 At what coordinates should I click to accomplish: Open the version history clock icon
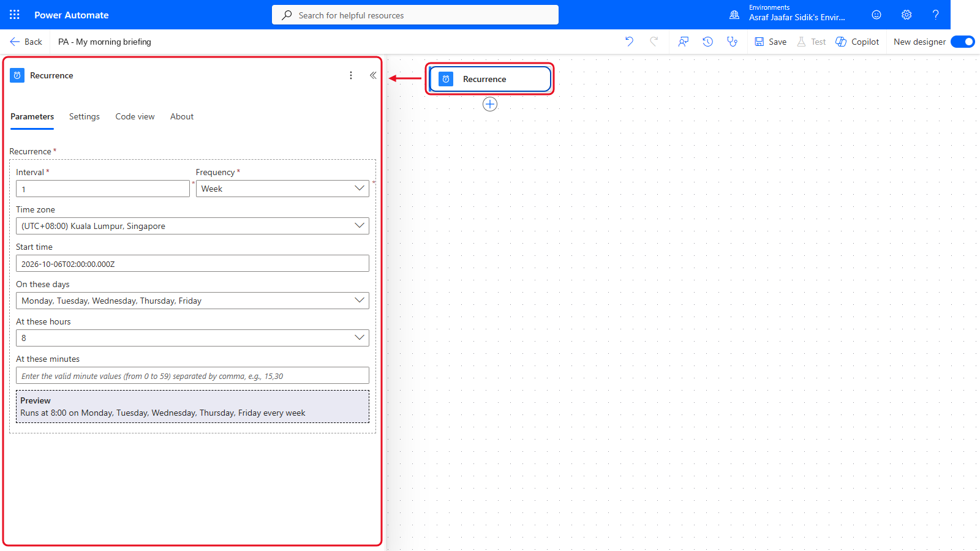pyautogui.click(x=707, y=42)
